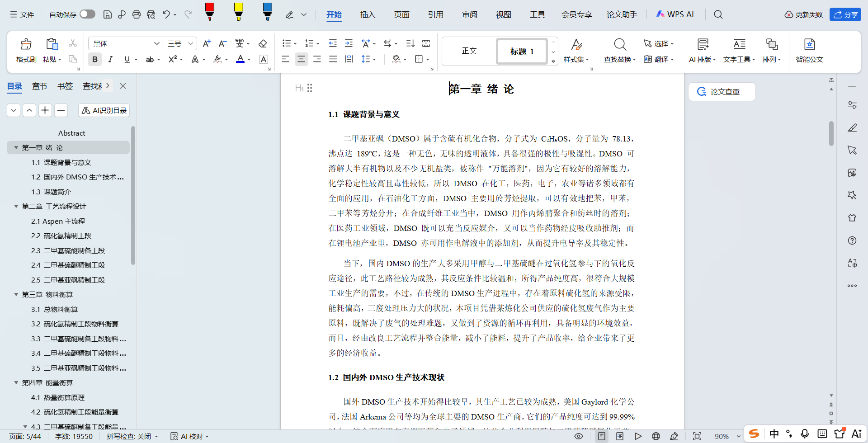Viewport: 868px width, 443px height.
Task: Open the 视图 (View) ribbon tab
Action: (x=503, y=14)
